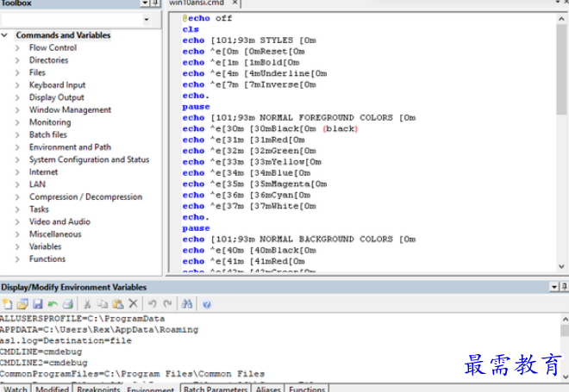Switch to the Watch tab
Screen dimensions: 569x392
(16, 389)
